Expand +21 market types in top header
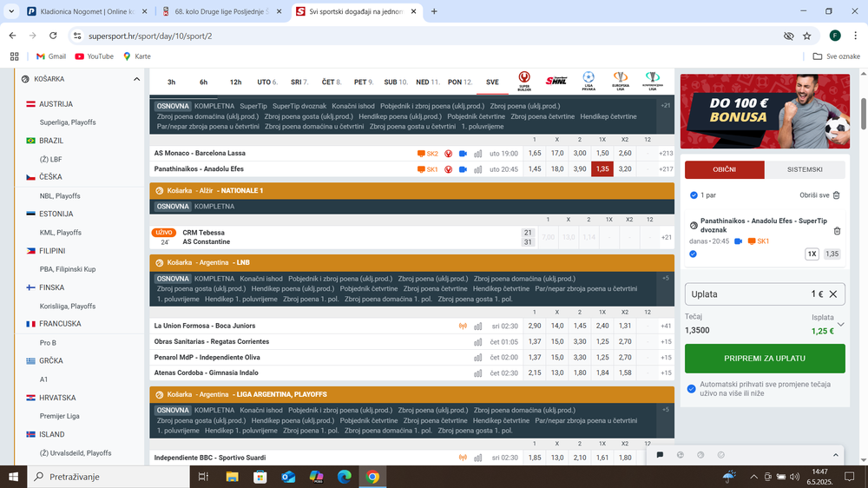The width and height of the screenshot is (868, 488). (x=666, y=105)
